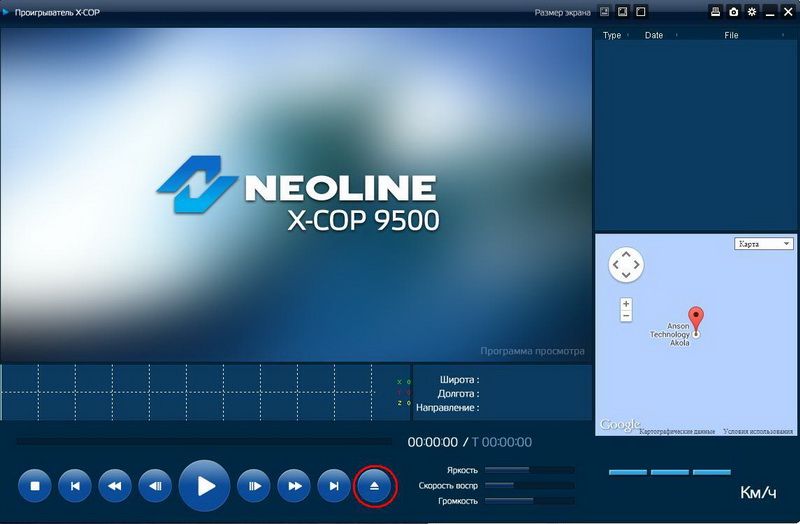800x524 pixels.
Task: Skip to the previous file
Action: point(74,486)
